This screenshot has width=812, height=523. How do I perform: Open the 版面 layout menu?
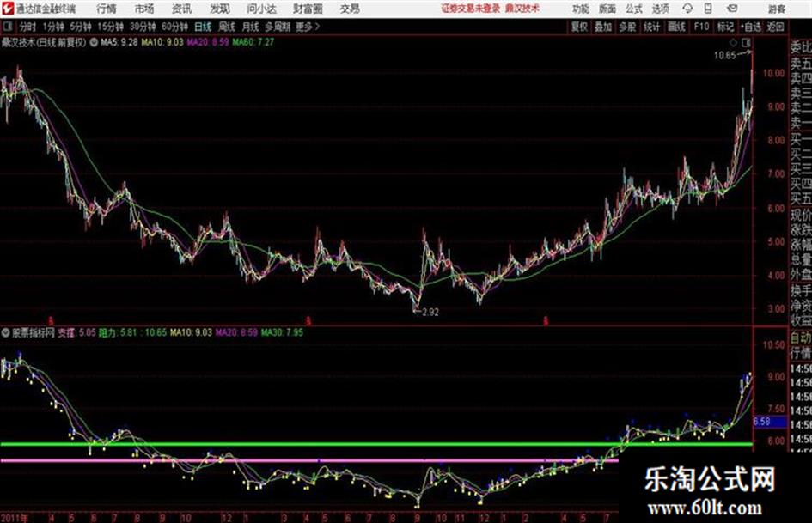pyautogui.click(x=607, y=9)
